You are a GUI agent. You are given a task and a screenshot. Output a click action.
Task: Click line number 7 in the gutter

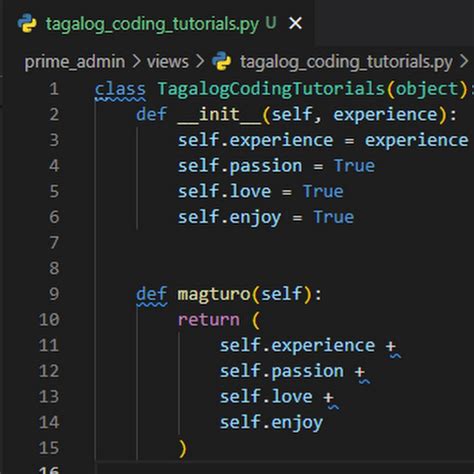click(54, 243)
